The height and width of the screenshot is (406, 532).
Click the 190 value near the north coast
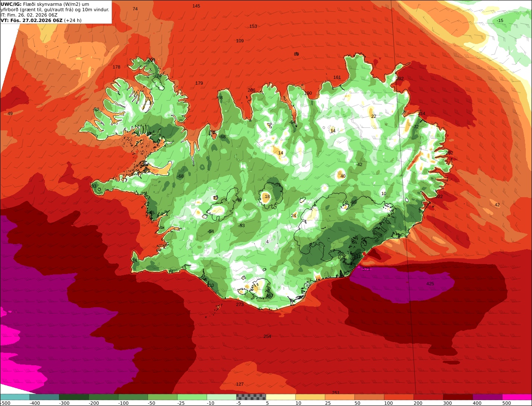pyautogui.click(x=308, y=93)
